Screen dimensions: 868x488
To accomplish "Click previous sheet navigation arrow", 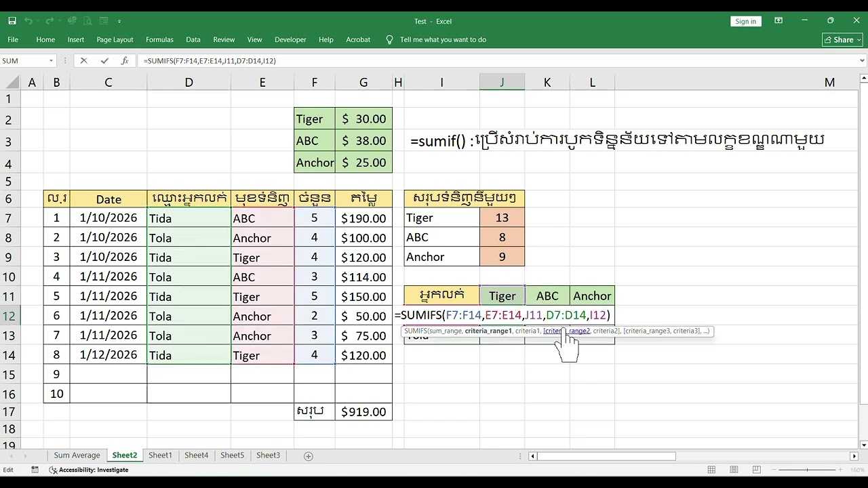I will pyautogui.click(x=12, y=456).
